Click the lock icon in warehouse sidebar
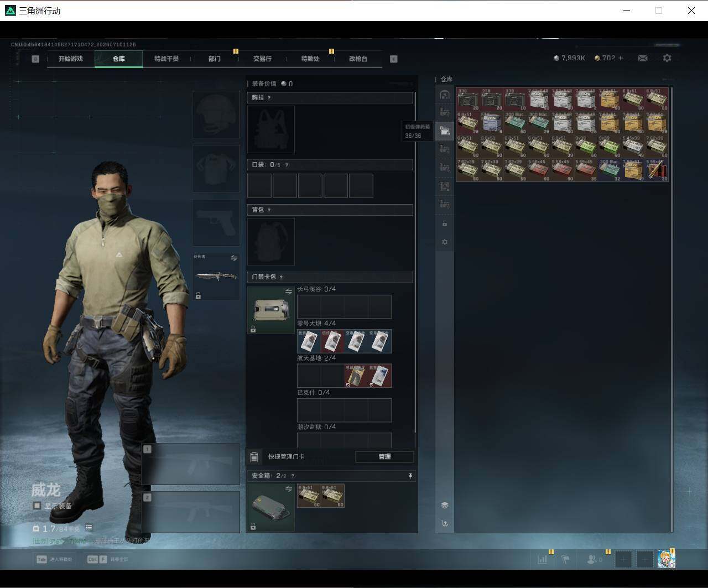 [445, 223]
